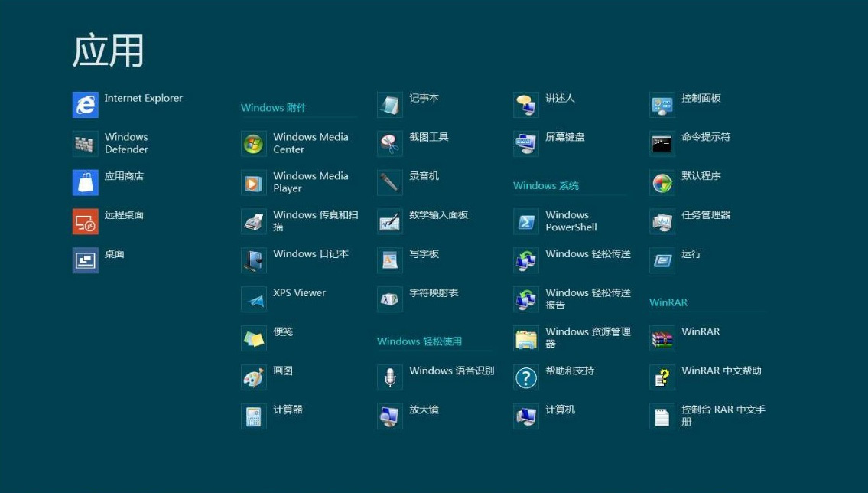This screenshot has width=868, height=493.
Task: Open the 录音机 sound recorder
Action: 390,183
